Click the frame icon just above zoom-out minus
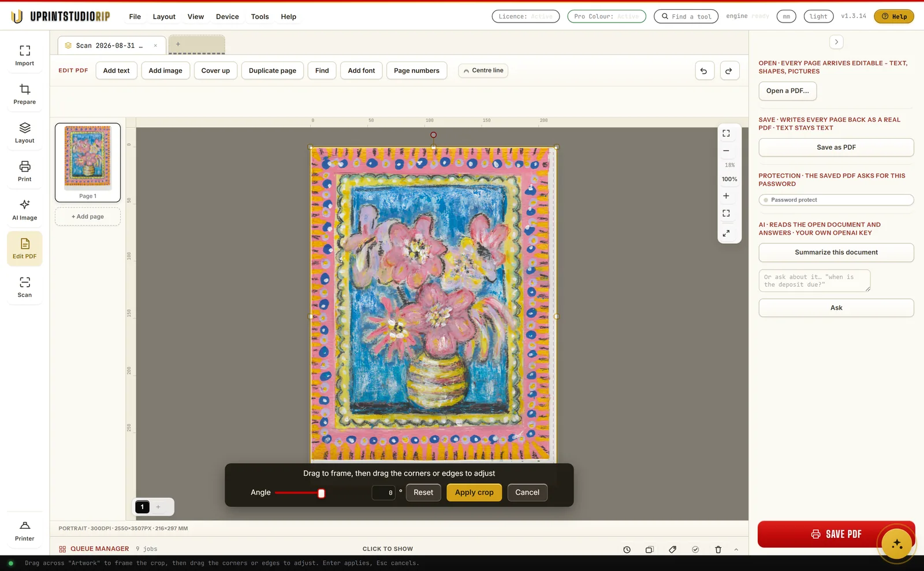924x571 pixels. coord(726,134)
